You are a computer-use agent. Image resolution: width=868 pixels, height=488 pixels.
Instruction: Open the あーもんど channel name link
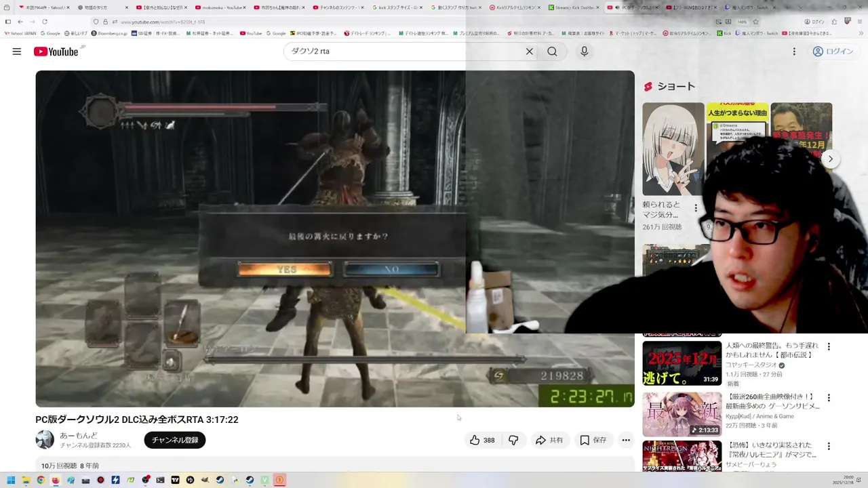coord(79,436)
